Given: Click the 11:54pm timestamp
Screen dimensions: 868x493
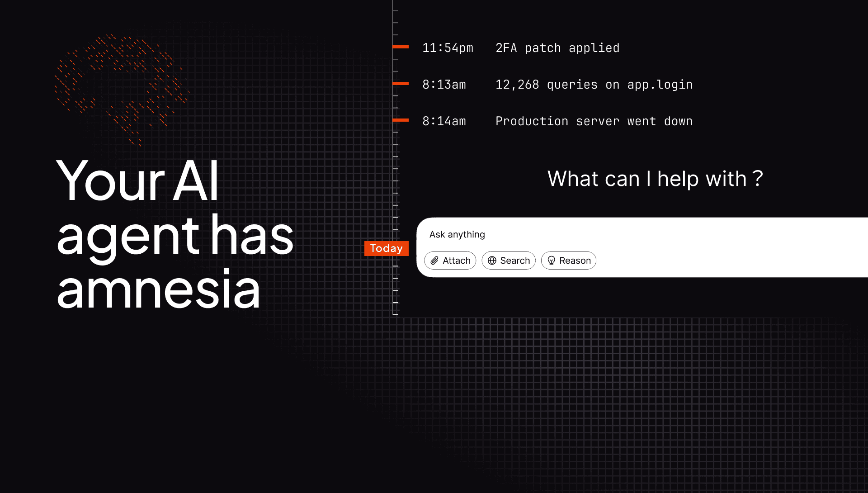Looking at the screenshot, I should point(448,48).
